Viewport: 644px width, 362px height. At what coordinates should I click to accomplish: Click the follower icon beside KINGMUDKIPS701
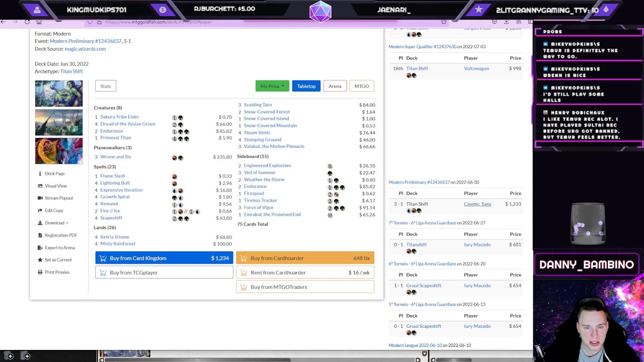click(x=37, y=10)
